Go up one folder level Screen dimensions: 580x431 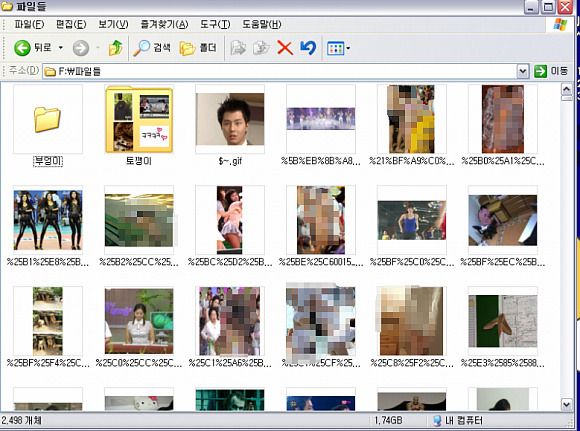(115, 48)
